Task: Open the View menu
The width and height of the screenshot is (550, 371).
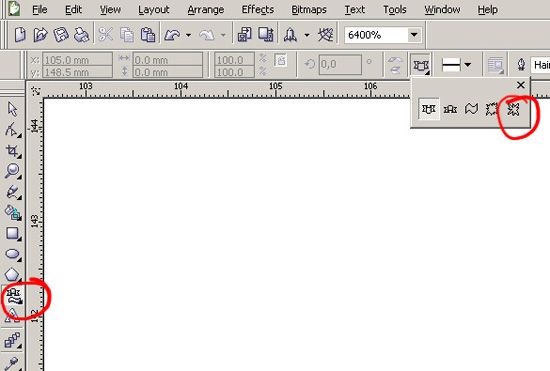Action: pyautogui.click(x=110, y=10)
